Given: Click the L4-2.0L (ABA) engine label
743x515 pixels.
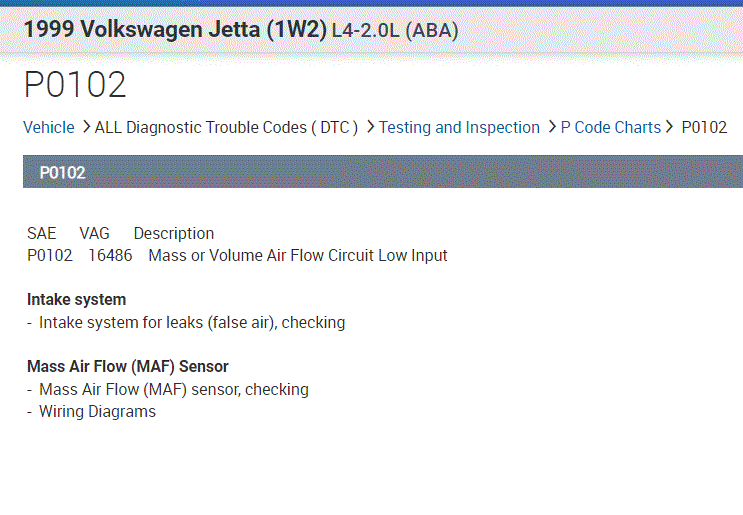Looking at the screenshot, I should (396, 31).
